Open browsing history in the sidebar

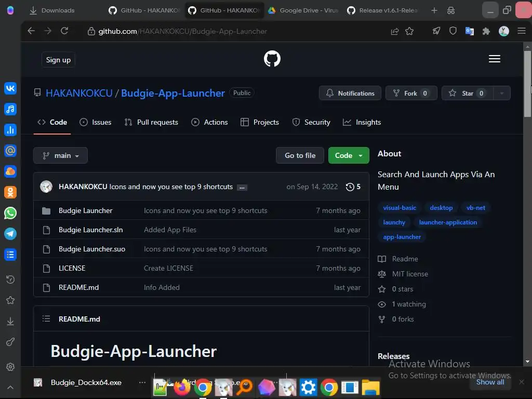coord(10,279)
